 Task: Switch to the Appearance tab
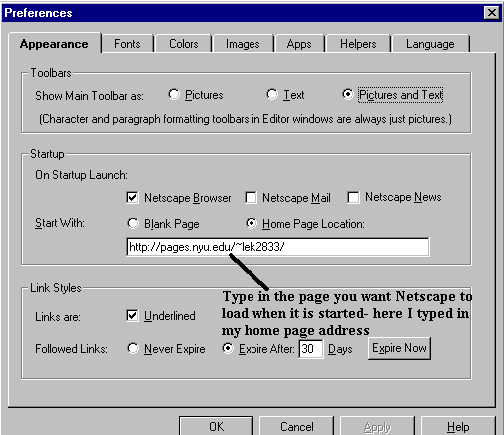(54, 44)
